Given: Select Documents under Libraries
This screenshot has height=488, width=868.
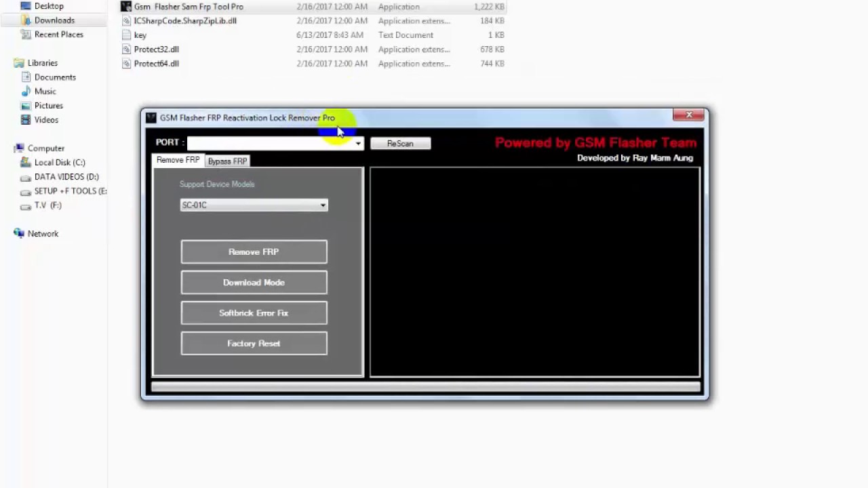Looking at the screenshot, I should point(55,77).
